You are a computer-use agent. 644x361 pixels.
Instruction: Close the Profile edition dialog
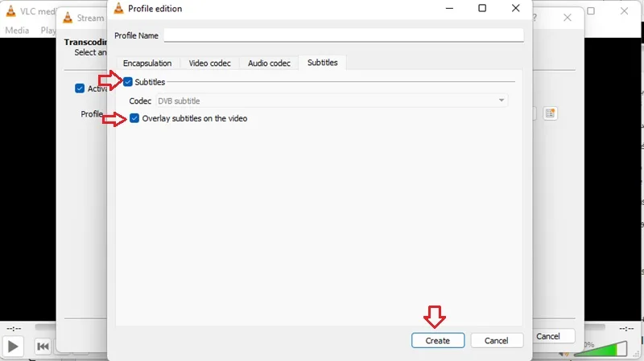tap(515, 8)
